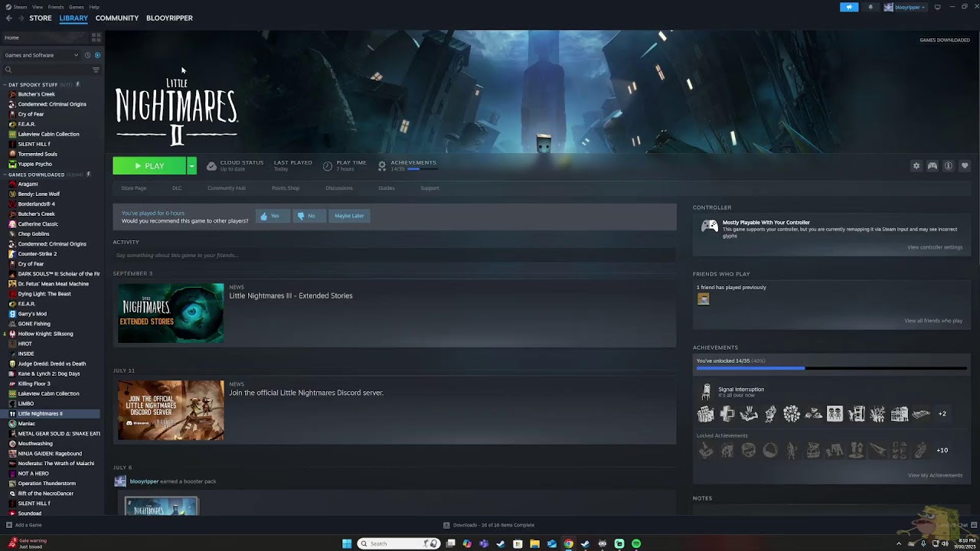Collapse the GAMES DOWNLOADED collection
The height and width of the screenshot is (551, 980).
5,174
